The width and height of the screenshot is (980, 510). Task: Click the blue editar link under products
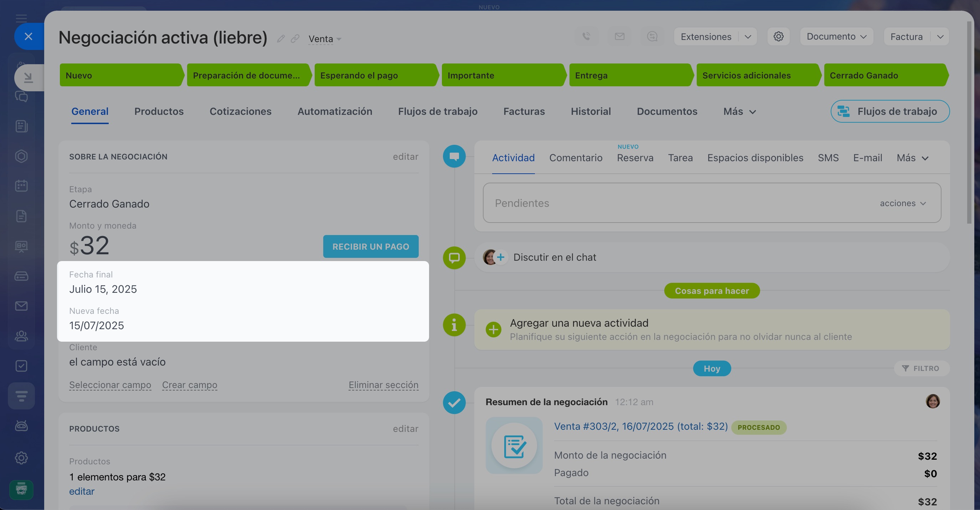click(x=82, y=491)
